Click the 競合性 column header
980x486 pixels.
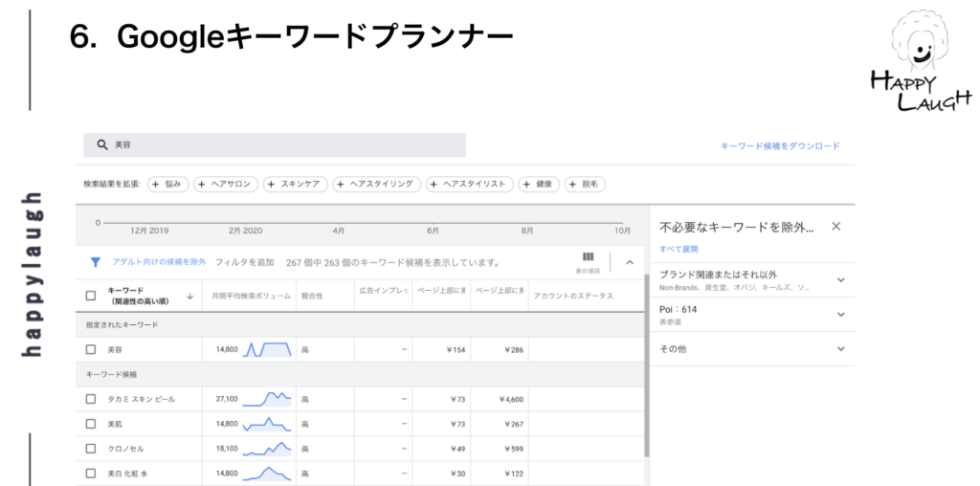pos(312,297)
